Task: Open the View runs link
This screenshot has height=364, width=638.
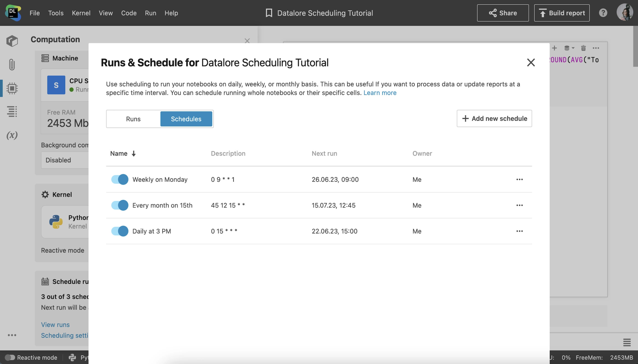Action: (x=55, y=325)
